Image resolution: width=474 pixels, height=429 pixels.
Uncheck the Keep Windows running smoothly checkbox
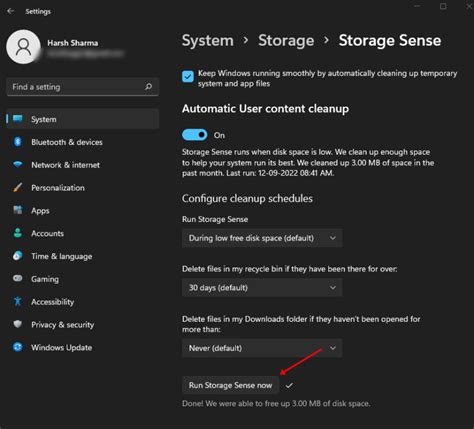click(x=188, y=76)
